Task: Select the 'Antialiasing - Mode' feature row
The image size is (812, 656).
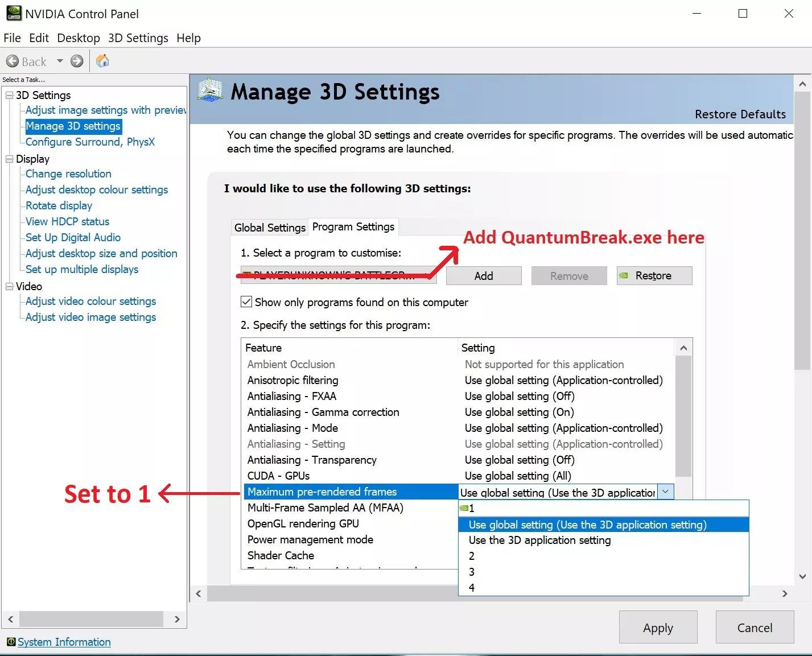Action: click(459, 428)
